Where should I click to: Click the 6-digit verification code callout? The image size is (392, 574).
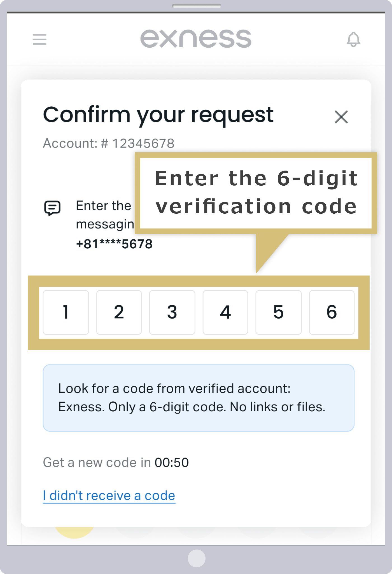[256, 193]
